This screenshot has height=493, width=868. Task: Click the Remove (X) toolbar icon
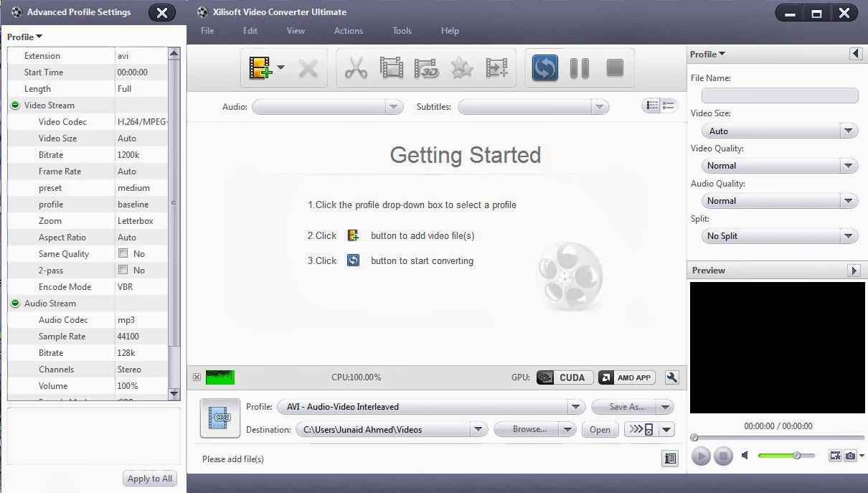coord(308,68)
